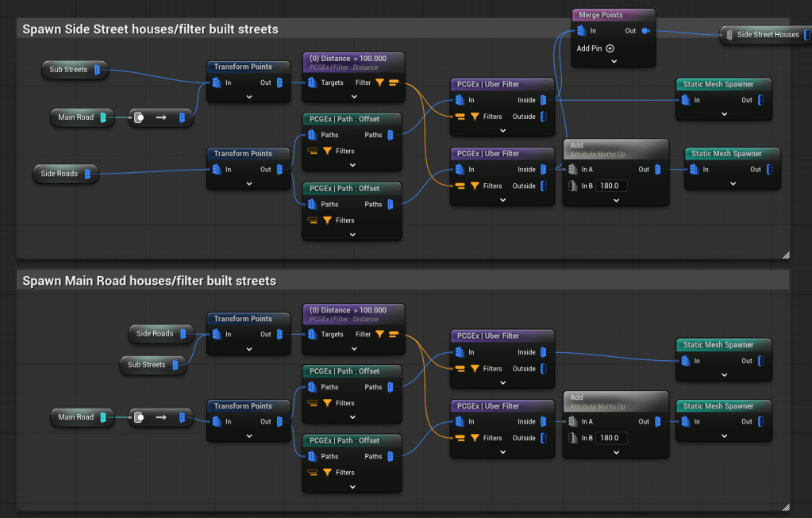Expand the Add node in Side Street section
Image resolution: width=812 pixels, height=518 pixels.
click(x=615, y=200)
